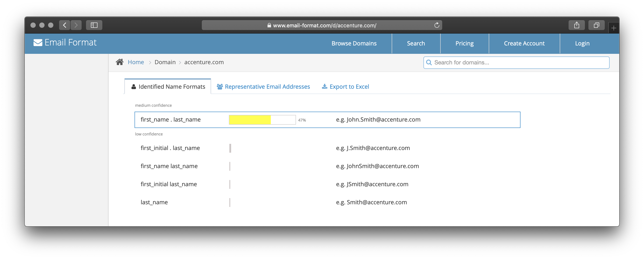Toggle the browser sidebar panel icon
The height and width of the screenshot is (259, 644).
tap(94, 25)
